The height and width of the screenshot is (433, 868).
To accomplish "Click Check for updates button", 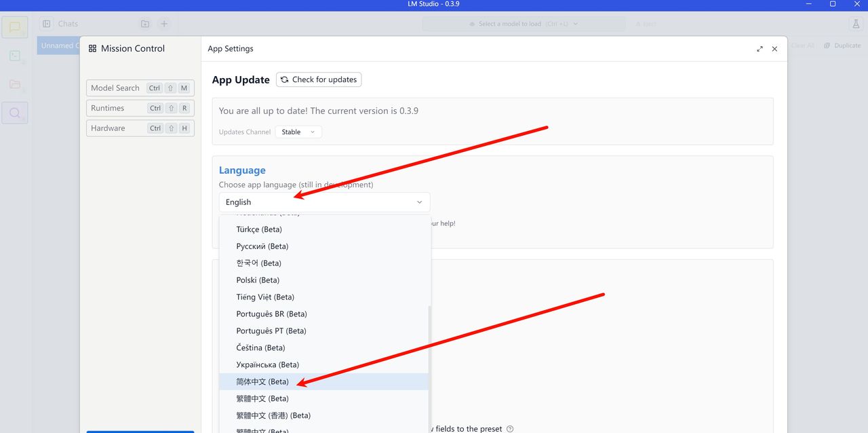I will [319, 79].
